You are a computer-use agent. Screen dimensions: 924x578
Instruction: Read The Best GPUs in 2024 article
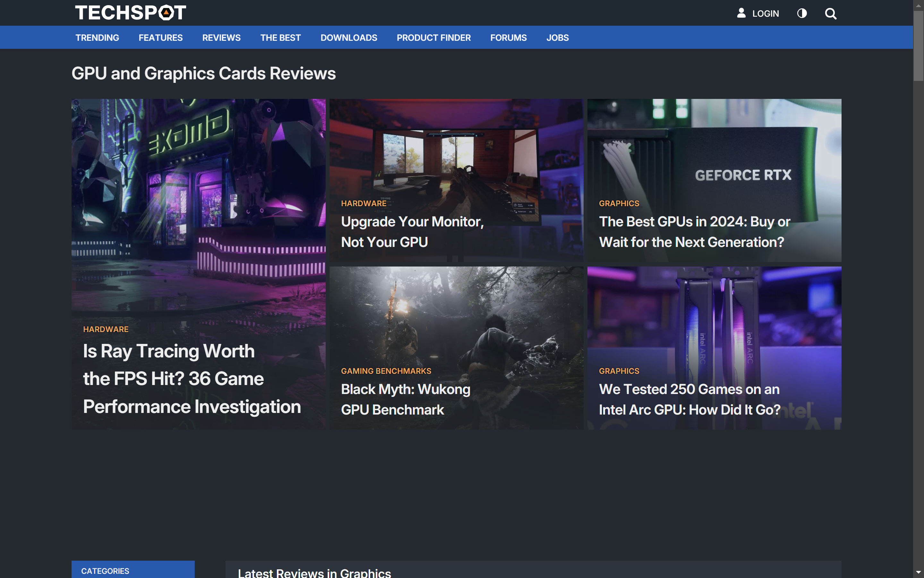[694, 232]
